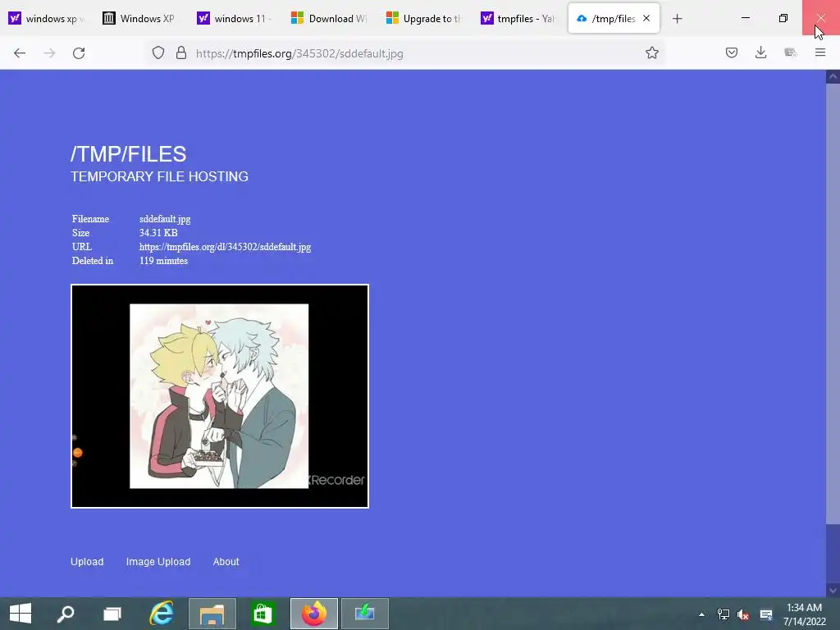Open the installer app on the taskbar
This screenshot has height=630, width=840.
(x=365, y=614)
